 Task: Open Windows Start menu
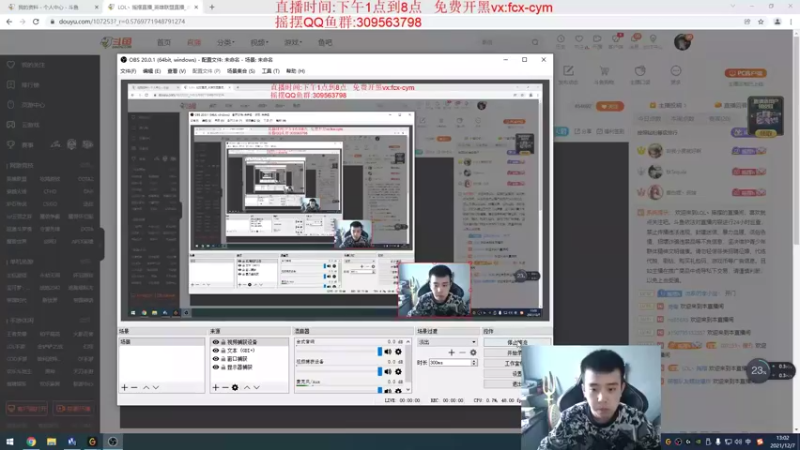10,441
